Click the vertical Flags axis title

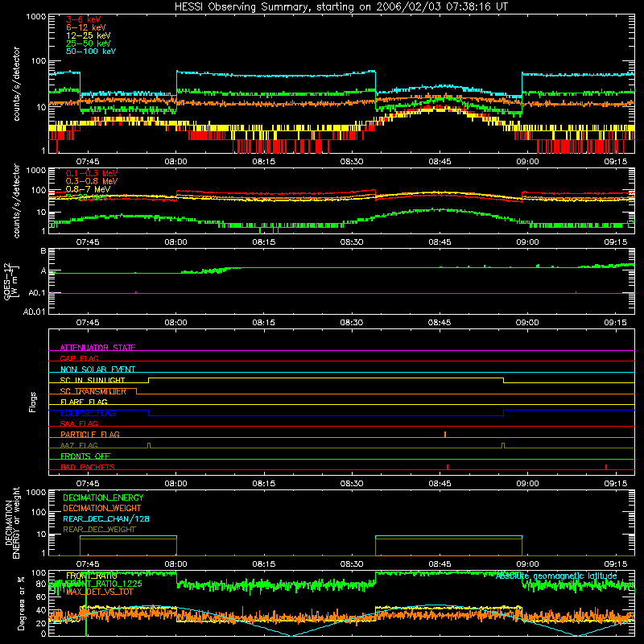(x=33, y=402)
